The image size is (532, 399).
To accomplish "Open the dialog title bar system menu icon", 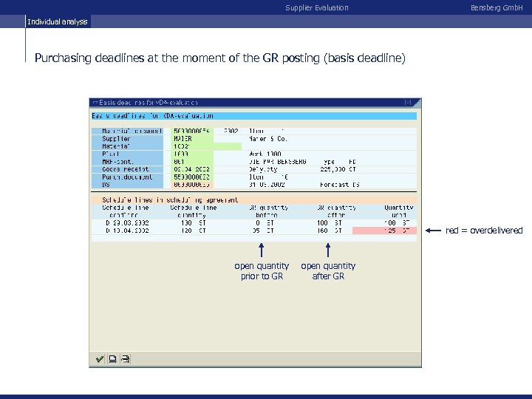I will click(95, 103).
